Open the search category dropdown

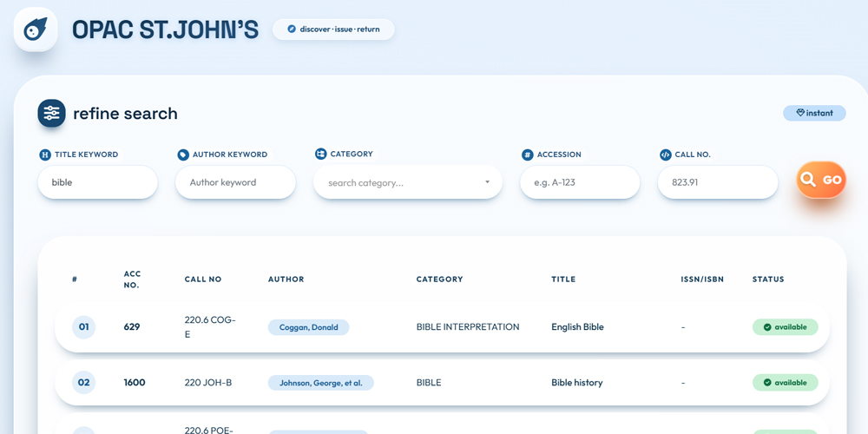point(407,182)
